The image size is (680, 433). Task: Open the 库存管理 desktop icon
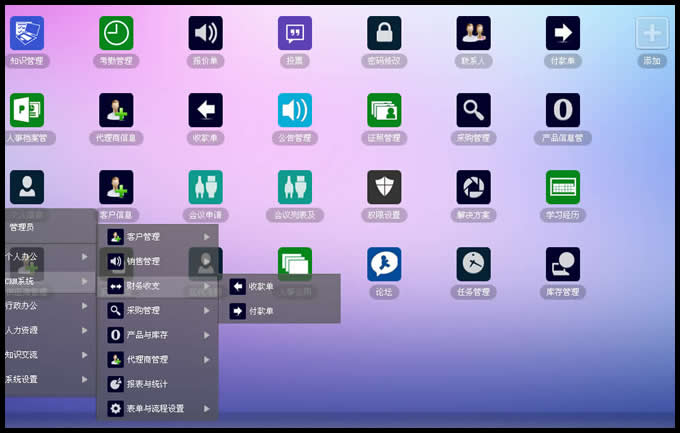563,264
